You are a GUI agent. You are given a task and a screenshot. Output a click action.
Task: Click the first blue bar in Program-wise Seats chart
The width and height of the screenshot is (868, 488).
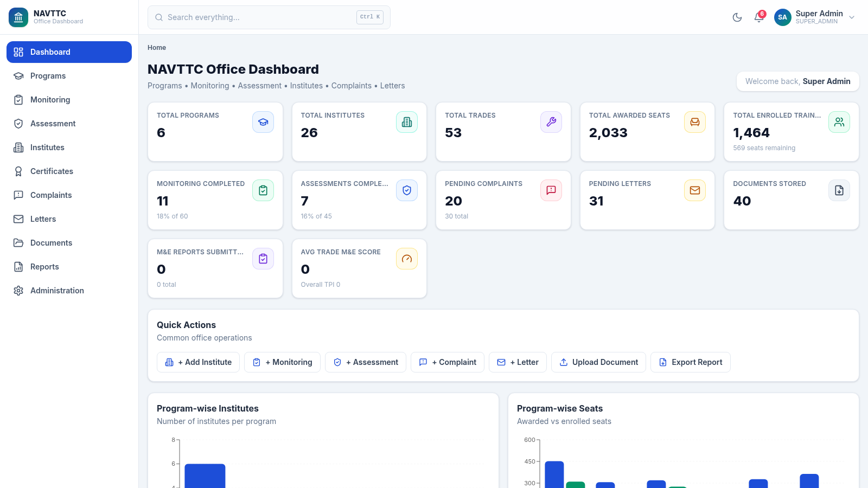click(554, 475)
